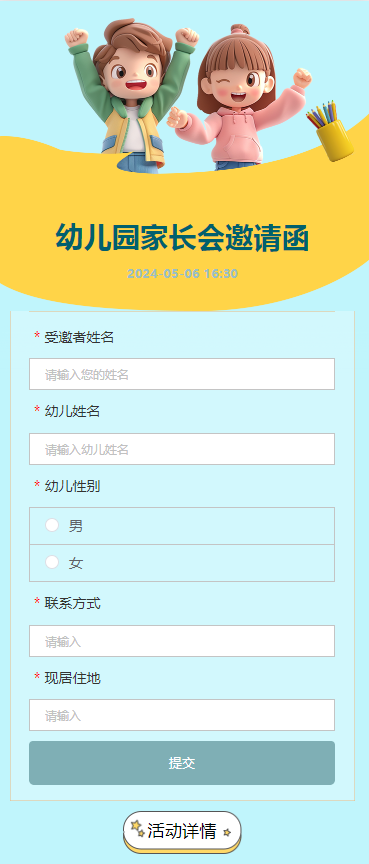Select the 男 radio button

pos(52,525)
